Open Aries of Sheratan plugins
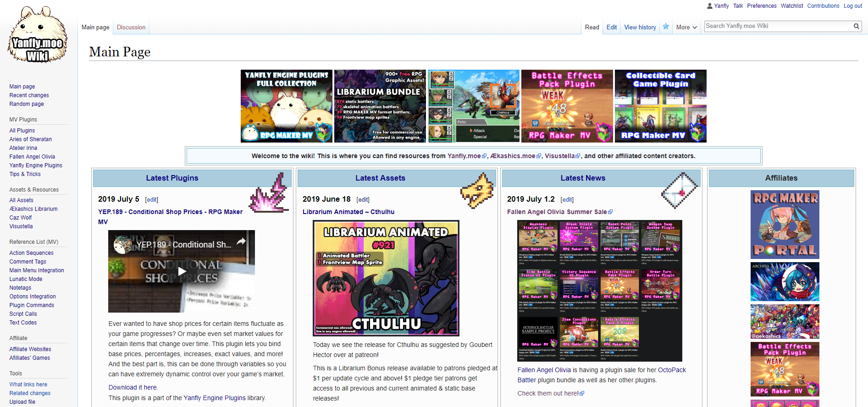 pyautogui.click(x=31, y=139)
